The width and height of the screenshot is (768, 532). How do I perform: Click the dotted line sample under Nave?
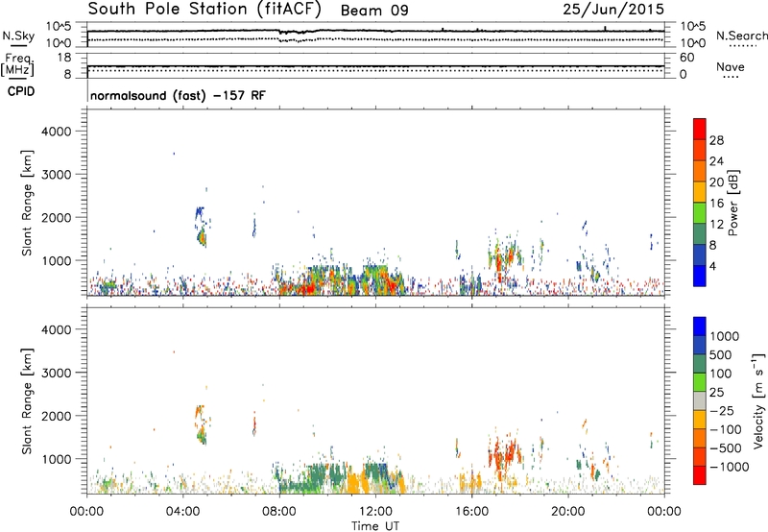pos(731,77)
